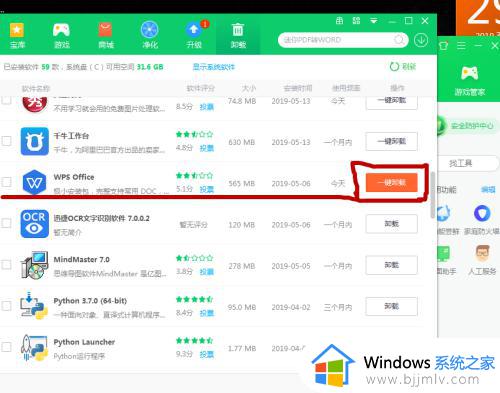The width and height of the screenshot is (500, 393).
Task: Click the orange 一键卸载 button for WPS Office
Action: (x=391, y=182)
